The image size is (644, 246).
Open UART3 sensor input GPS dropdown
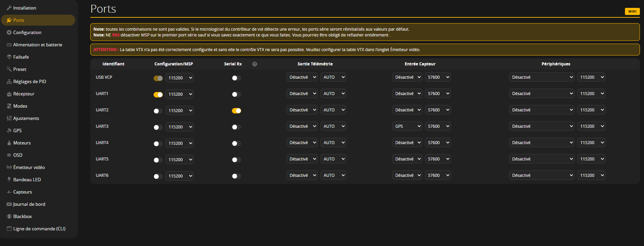point(407,126)
